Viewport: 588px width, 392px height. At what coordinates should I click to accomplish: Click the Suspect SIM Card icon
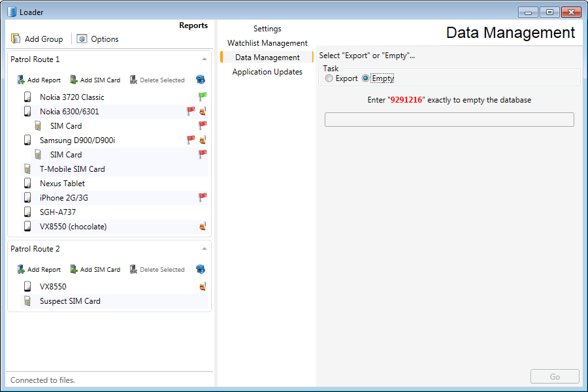pos(27,301)
